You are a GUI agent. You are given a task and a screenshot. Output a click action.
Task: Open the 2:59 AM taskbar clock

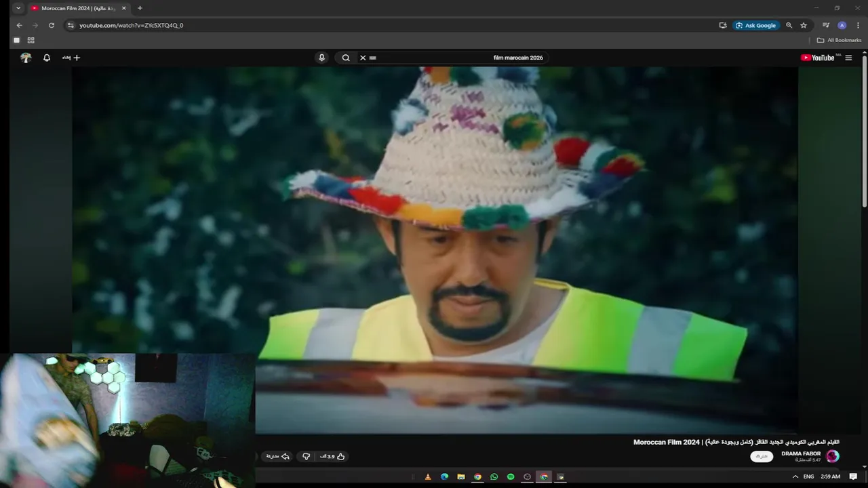point(831,477)
